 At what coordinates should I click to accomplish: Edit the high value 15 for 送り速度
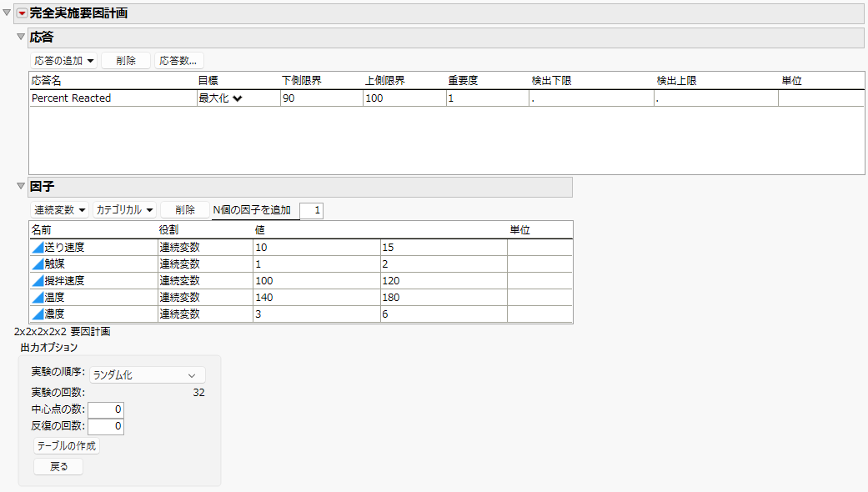[x=444, y=248]
